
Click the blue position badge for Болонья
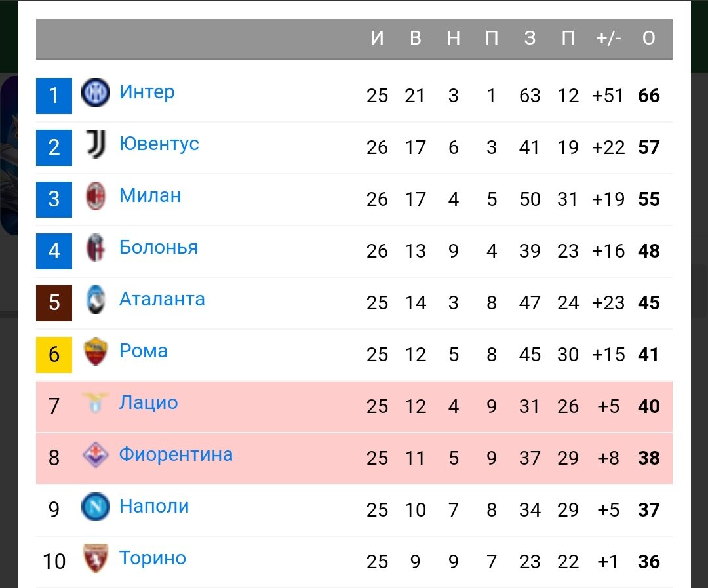(x=53, y=251)
